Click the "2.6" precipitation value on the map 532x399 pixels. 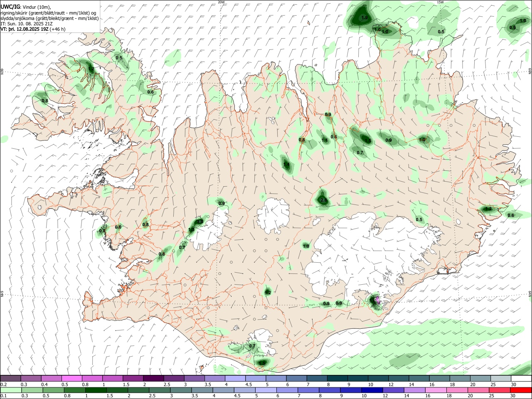[x=324, y=200]
